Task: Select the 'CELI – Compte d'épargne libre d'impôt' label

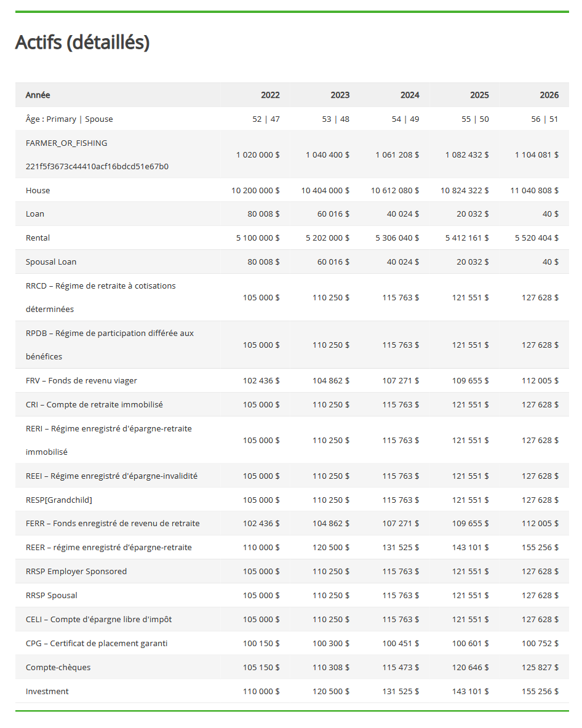Action: (x=98, y=619)
